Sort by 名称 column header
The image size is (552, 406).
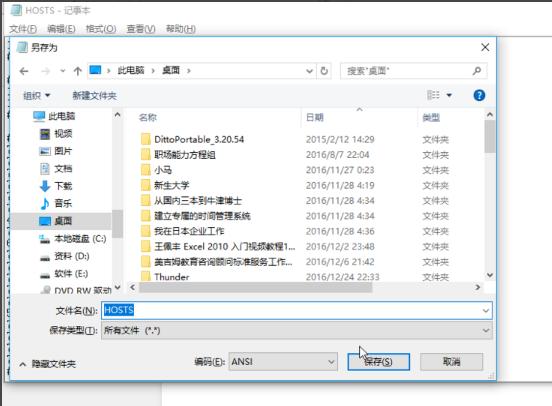click(x=148, y=117)
